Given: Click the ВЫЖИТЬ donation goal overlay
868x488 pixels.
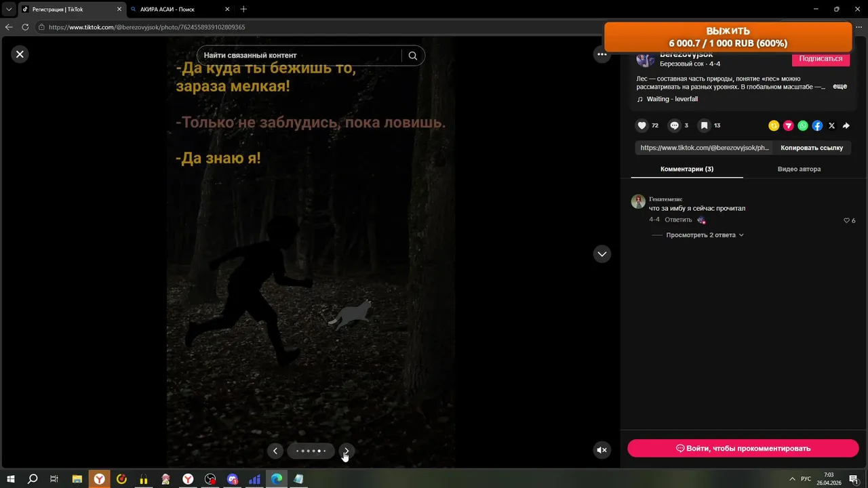Looking at the screenshot, I should (728, 37).
